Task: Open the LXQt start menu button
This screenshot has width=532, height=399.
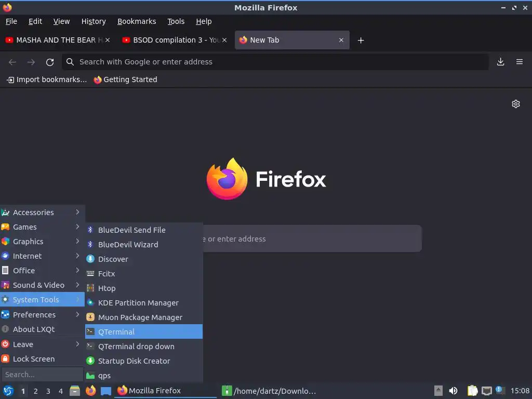Action: point(8,391)
